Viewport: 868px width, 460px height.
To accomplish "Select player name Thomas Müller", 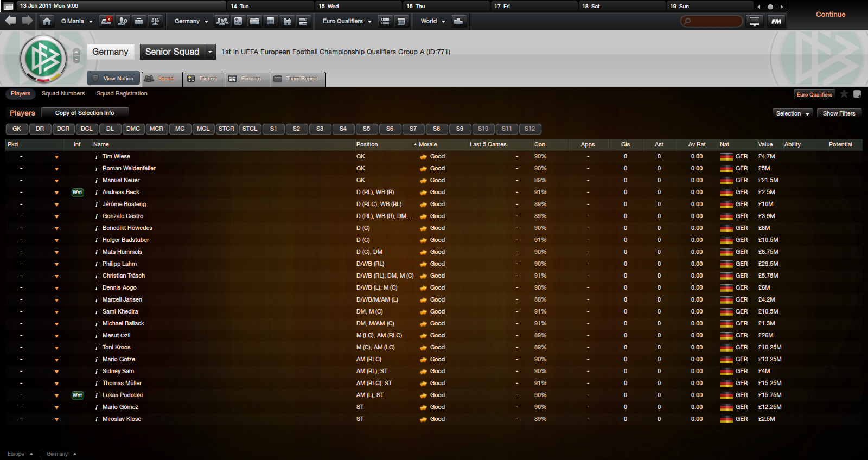I will 122,384.
